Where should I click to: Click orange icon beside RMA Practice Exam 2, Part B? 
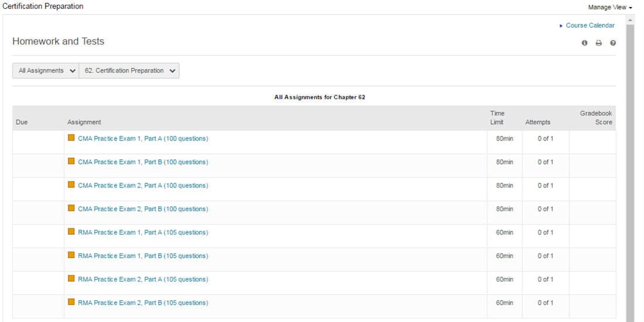[71, 302]
